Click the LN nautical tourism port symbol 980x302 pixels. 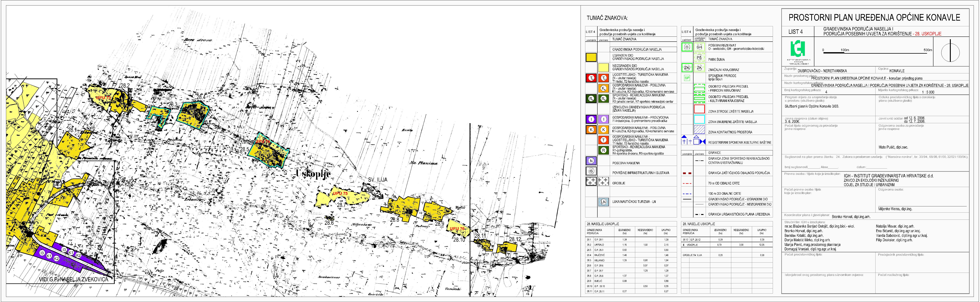(603, 202)
